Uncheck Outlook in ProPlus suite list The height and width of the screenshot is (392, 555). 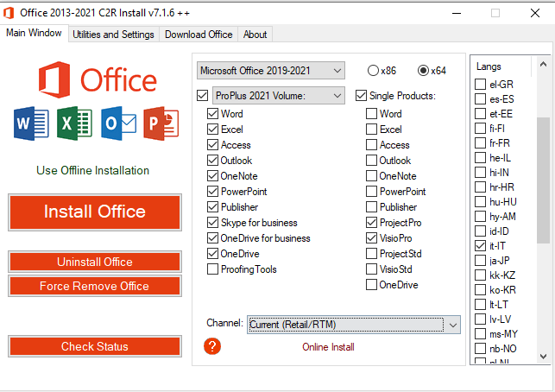pyautogui.click(x=212, y=161)
